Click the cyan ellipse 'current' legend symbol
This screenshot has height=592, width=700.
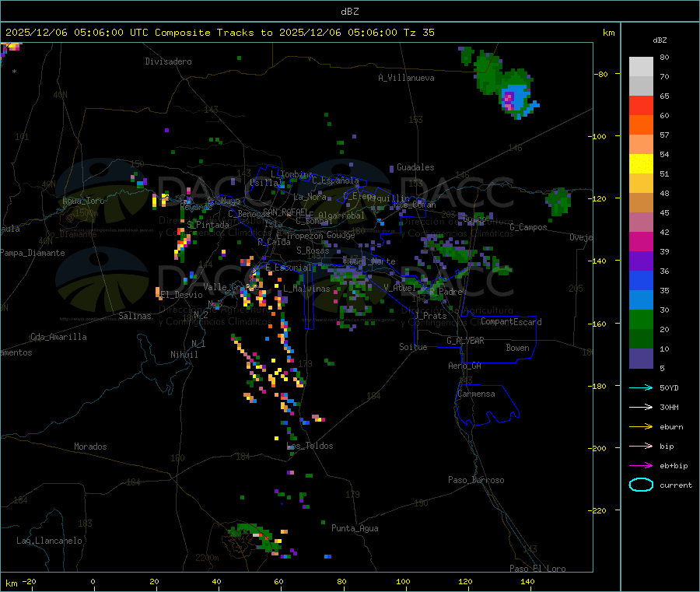pyautogui.click(x=641, y=485)
